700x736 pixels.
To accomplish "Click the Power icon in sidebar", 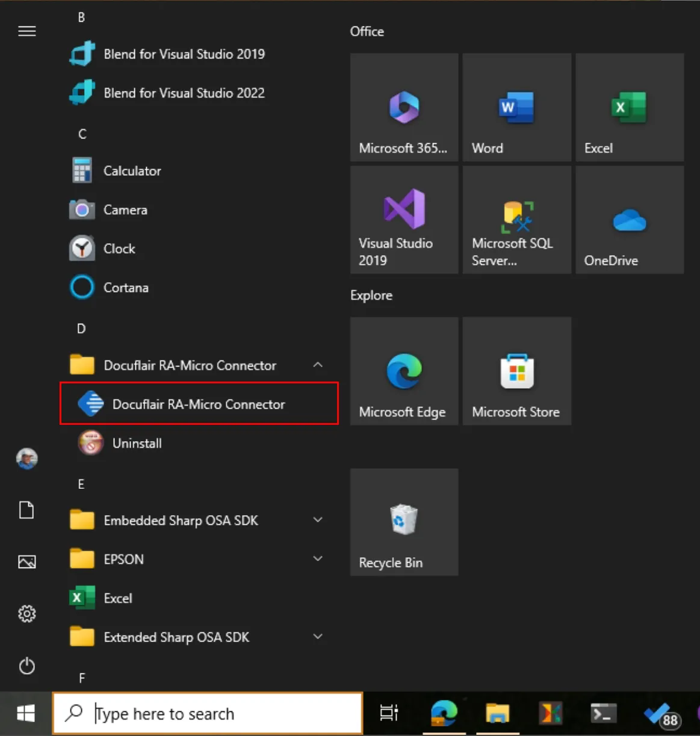I will click(x=27, y=666).
